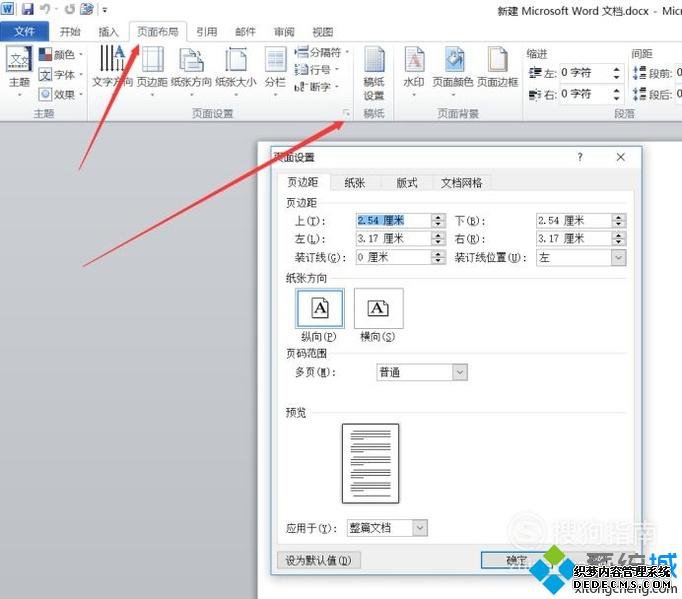Switch to the 开始 ribbon tab
Viewport: 682px width, 599px height.
tap(70, 32)
